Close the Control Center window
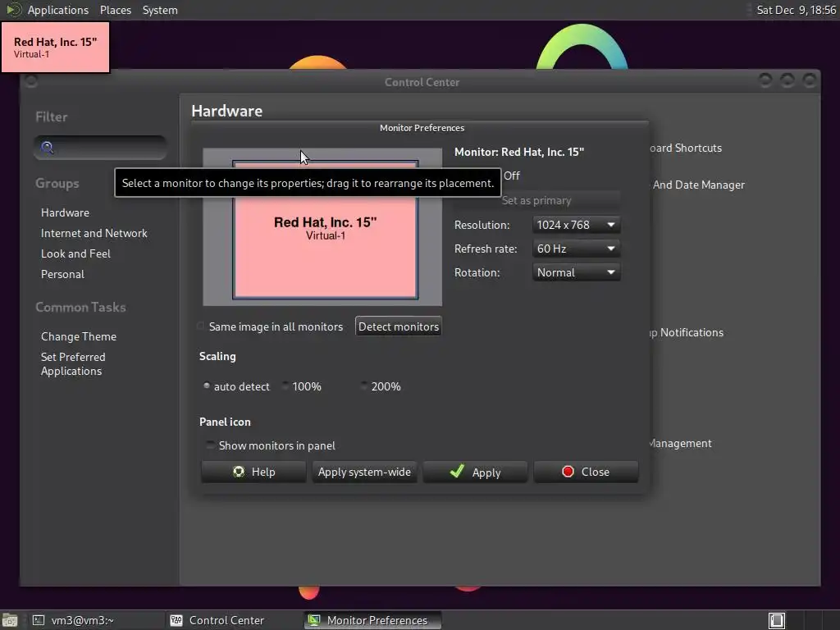This screenshot has width=840, height=630. tap(809, 81)
